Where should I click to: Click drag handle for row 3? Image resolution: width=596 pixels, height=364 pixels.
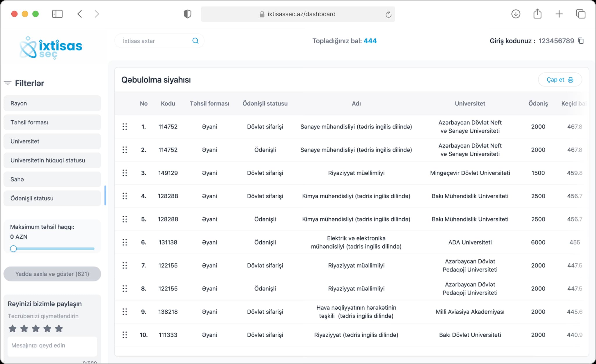[125, 173]
